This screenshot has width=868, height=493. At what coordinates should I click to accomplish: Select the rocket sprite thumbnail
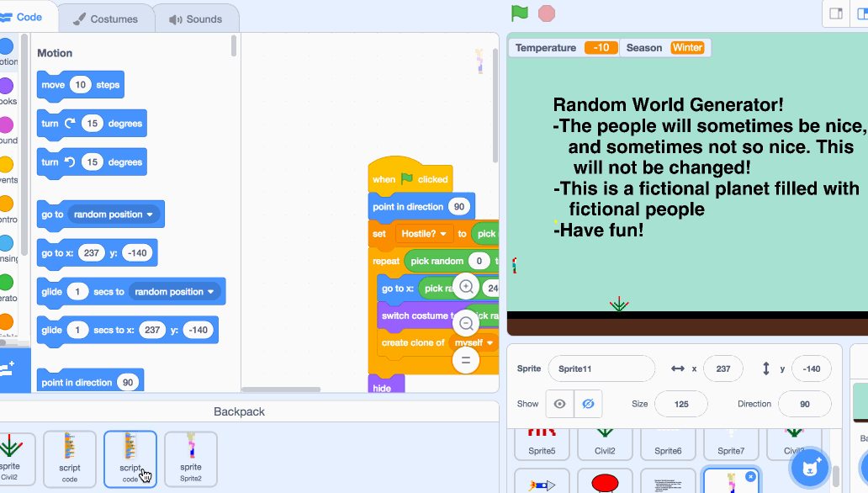coord(542,481)
